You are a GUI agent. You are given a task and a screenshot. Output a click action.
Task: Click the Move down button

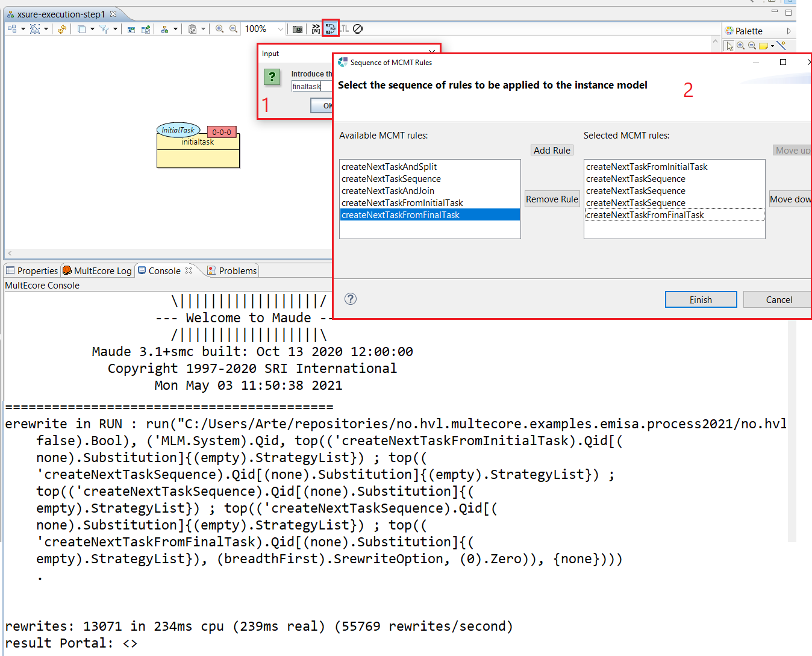790,199
